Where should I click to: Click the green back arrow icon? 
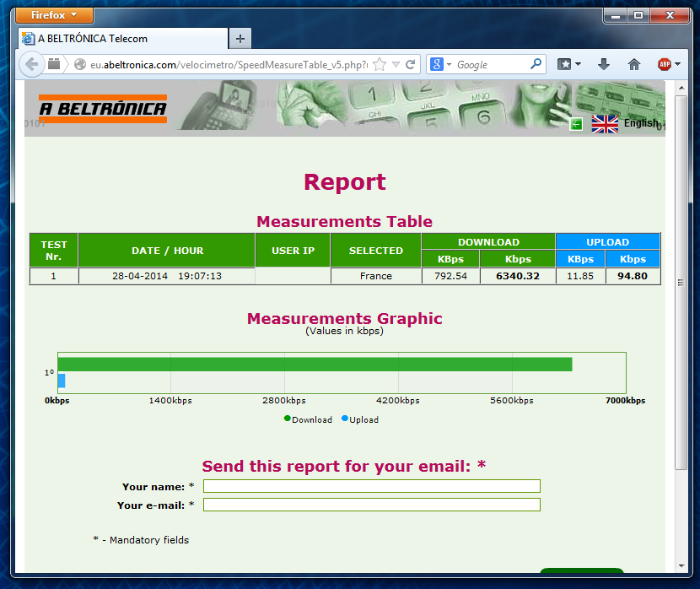pos(576,125)
